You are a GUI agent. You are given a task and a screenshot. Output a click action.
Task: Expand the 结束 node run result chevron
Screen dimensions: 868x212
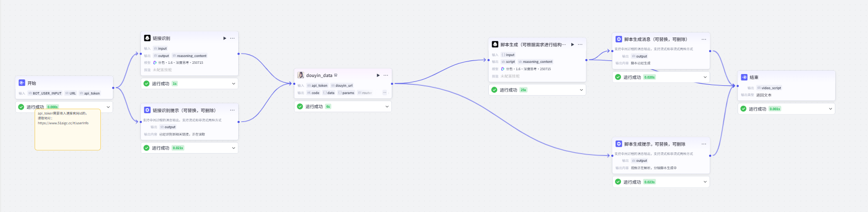(x=830, y=109)
